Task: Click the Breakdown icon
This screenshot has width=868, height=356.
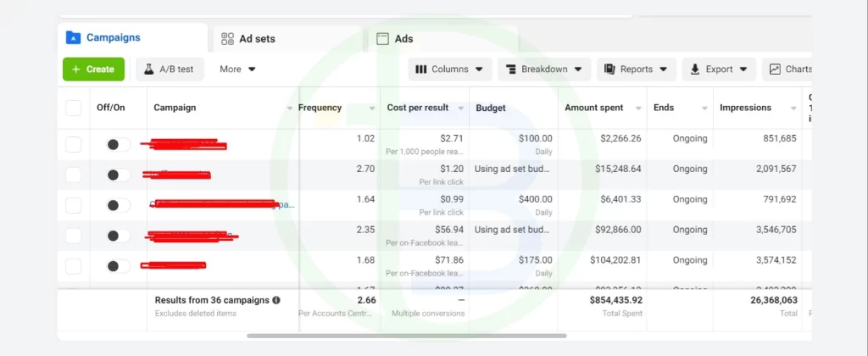Action: tap(510, 70)
